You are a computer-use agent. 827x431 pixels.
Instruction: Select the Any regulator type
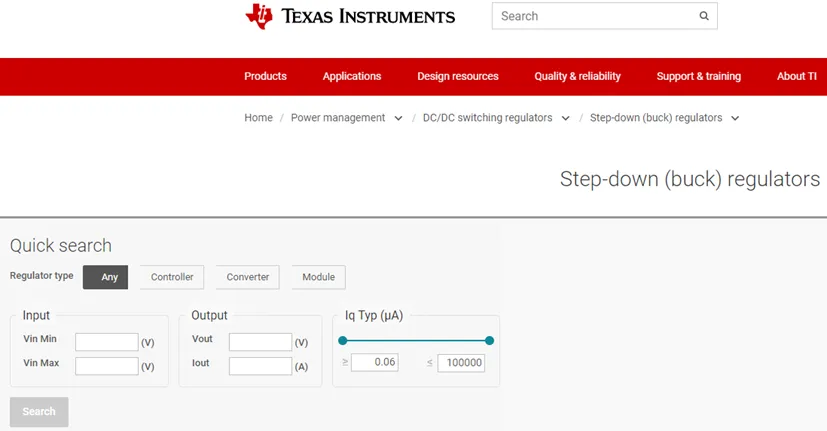[x=105, y=277]
